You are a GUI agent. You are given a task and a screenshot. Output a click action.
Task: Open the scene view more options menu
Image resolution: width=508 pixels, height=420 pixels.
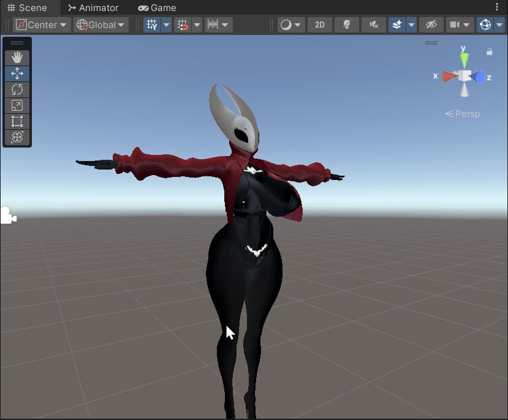pyautogui.click(x=497, y=7)
